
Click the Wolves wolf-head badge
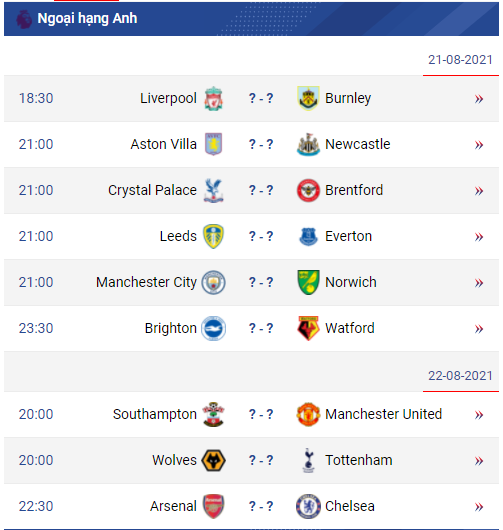213,460
